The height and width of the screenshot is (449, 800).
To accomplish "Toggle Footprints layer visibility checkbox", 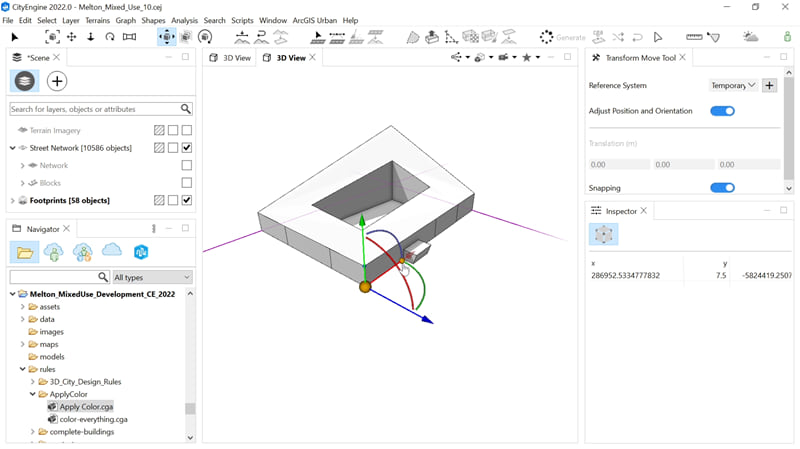I will [x=187, y=200].
